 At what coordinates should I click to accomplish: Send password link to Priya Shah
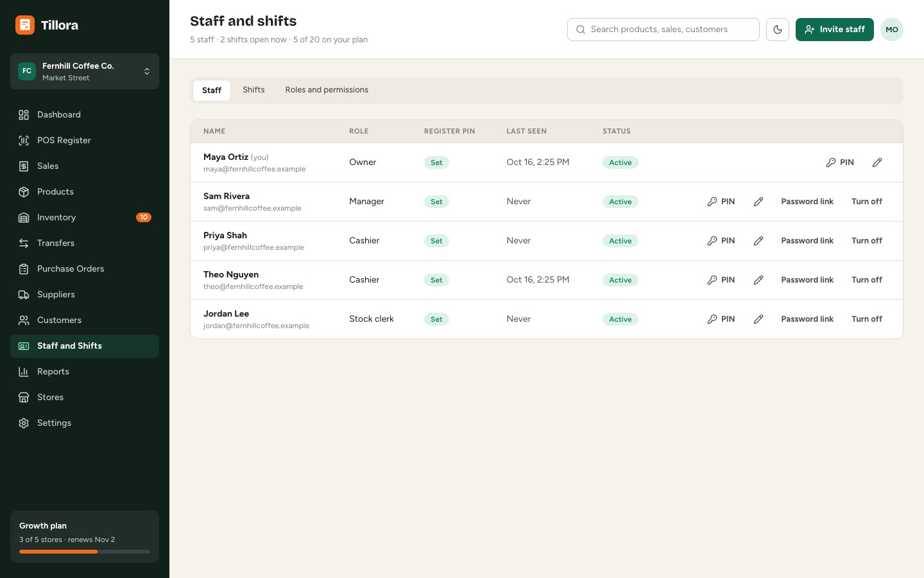tap(807, 241)
